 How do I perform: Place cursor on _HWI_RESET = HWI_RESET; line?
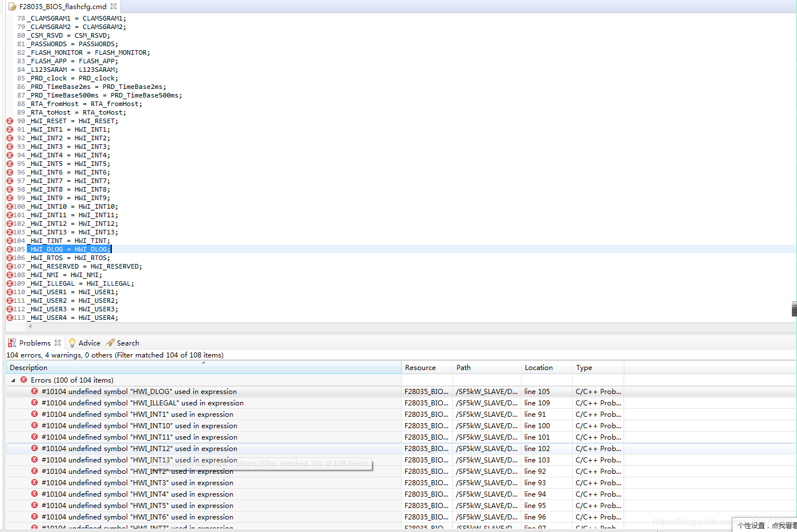[72, 121]
